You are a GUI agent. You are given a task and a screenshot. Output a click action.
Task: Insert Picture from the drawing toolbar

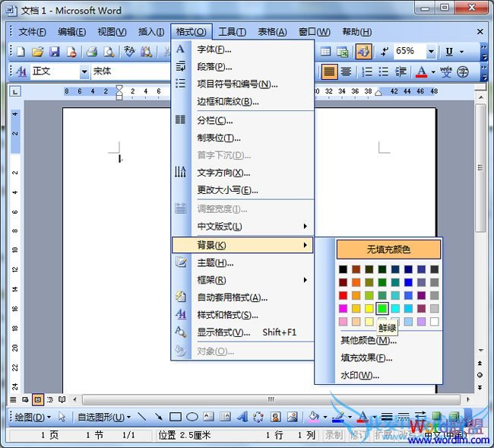[x=293, y=417]
